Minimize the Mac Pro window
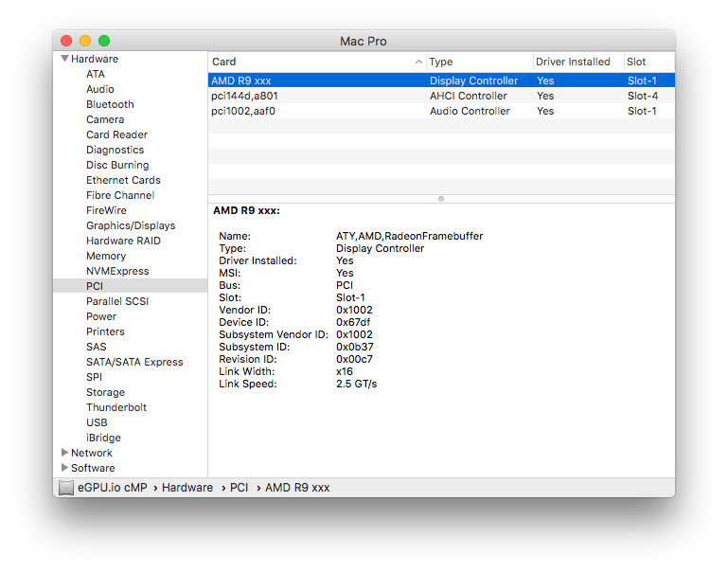 click(x=85, y=41)
